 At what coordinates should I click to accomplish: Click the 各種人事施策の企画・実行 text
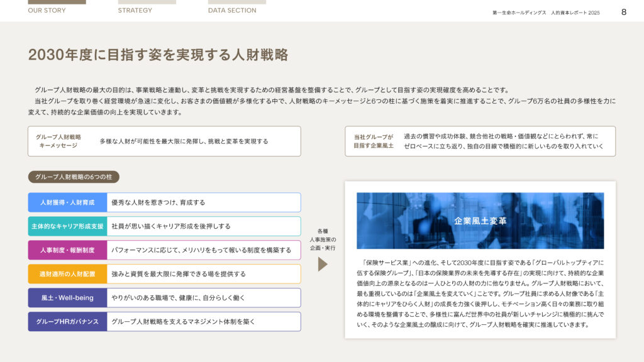point(323,239)
